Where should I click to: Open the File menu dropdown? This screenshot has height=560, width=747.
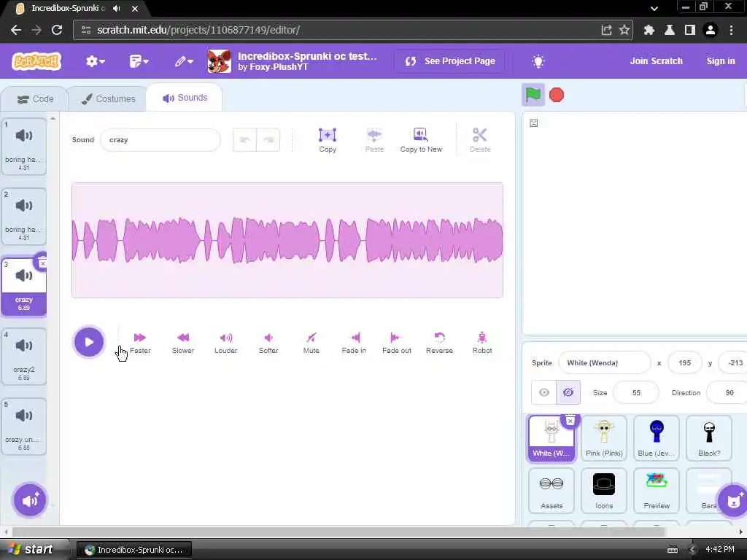pyautogui.click(x=139, y=61)
